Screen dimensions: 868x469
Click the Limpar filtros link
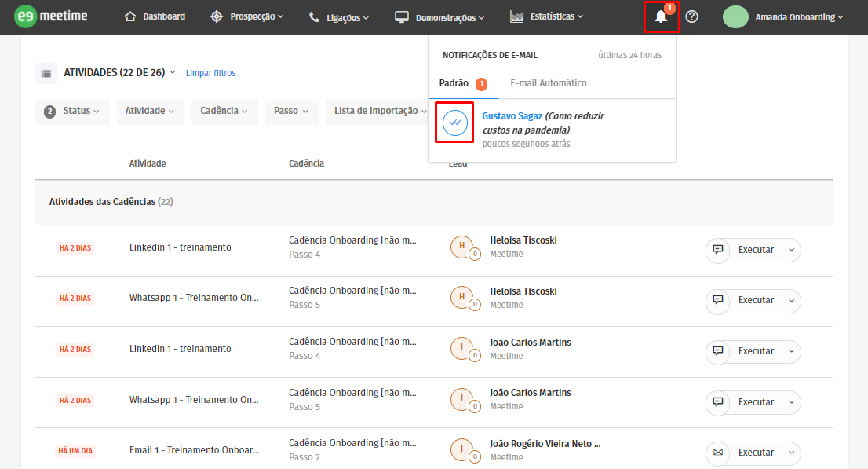[210, 73]
